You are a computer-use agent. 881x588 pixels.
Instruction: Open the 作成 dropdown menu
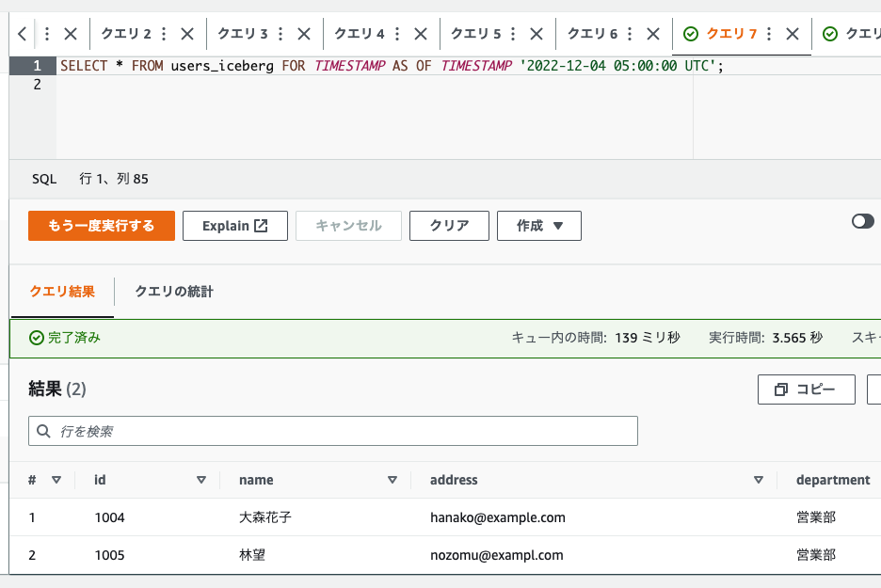coord(538,225)
